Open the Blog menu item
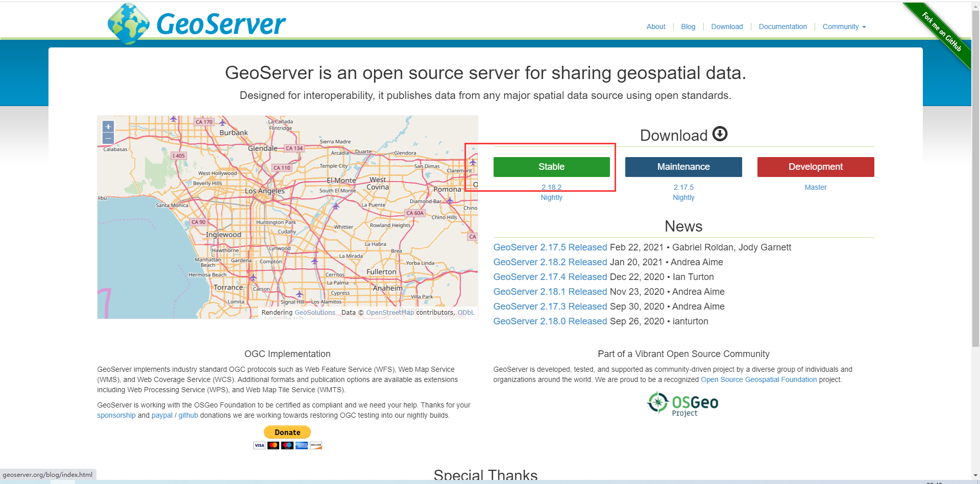The height and width of the screenshot is (484, 980). click(x=688, y=27)
